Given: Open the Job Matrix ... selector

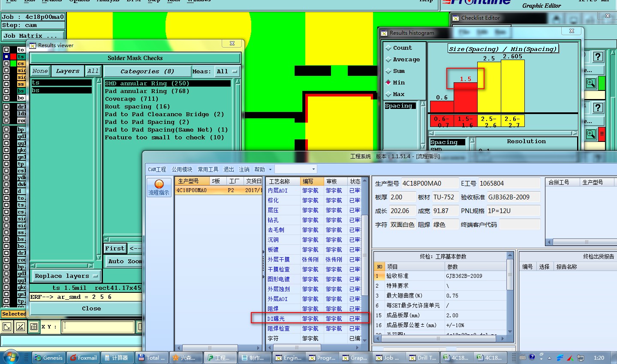Looking at the screenshot, I should click(x=33, y=36).
